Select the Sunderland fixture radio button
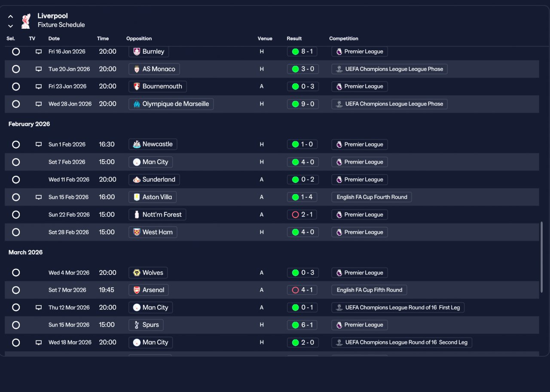This screenshot has height=392, width=550. (x=16, y=179)
